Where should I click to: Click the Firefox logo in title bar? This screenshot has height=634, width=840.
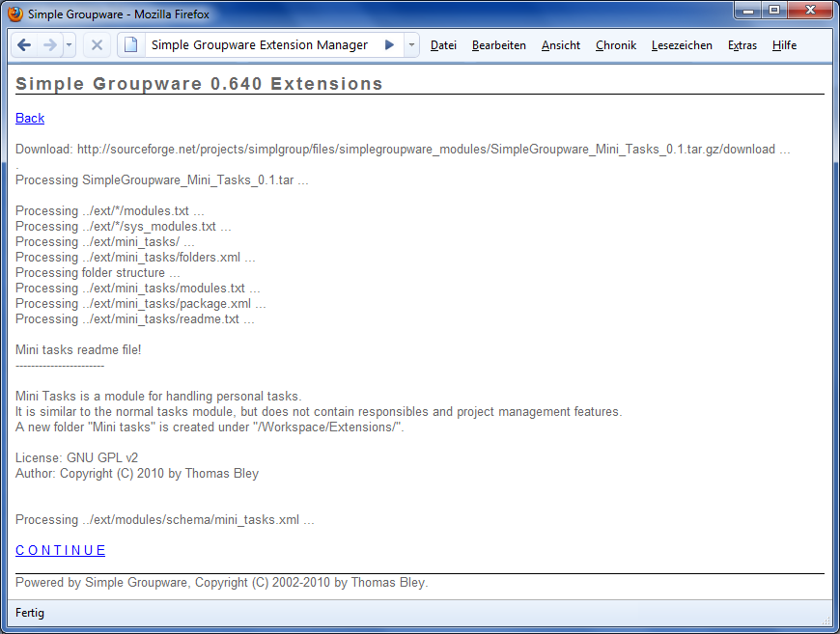(15, 14)
